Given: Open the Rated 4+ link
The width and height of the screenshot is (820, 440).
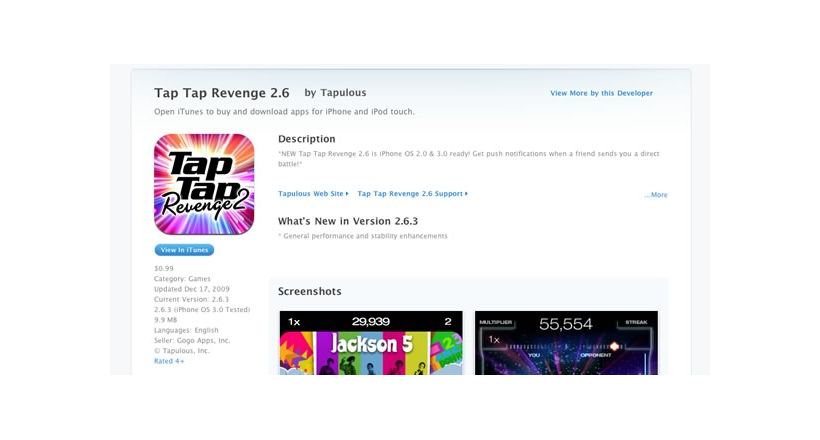Looking at the screenshot, I should (169, 361).
